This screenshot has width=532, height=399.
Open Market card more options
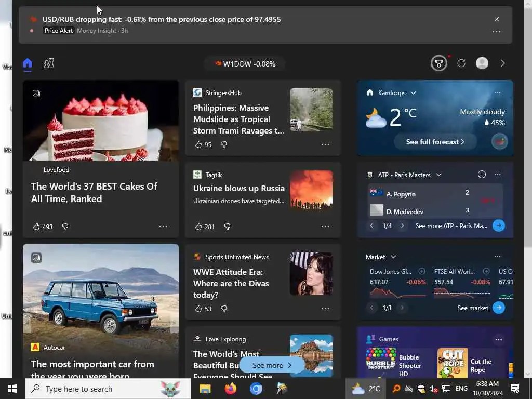498,257
